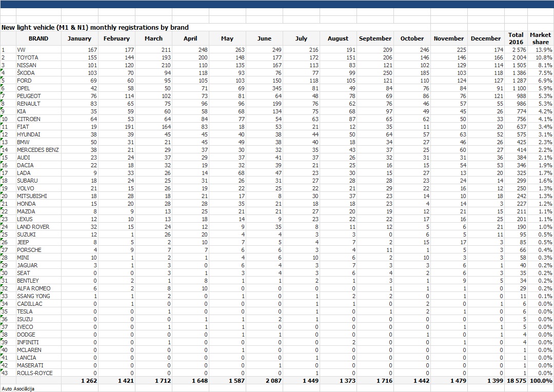Image resolution: width=554 pixels, height=392 pixels.
Task: Click the MITSUBISHI brand cell
Action: 38,196
